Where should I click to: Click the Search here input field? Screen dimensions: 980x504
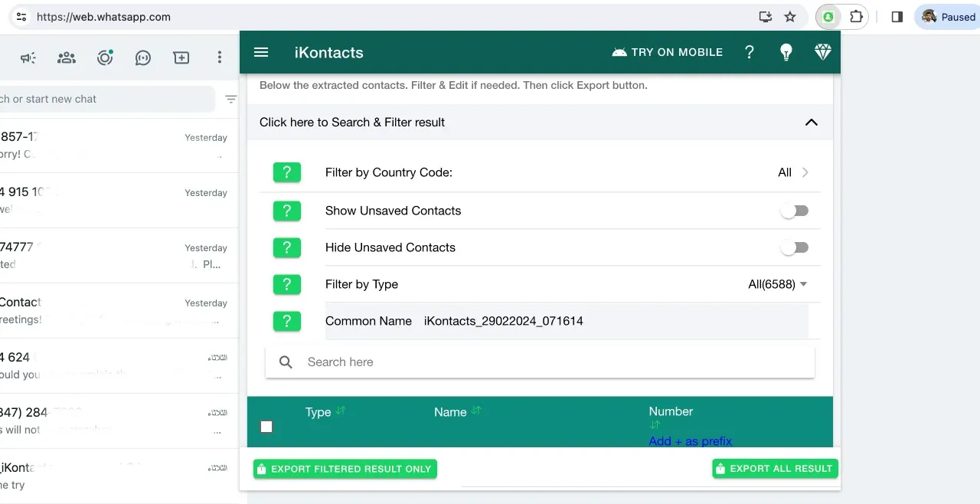point(540,362)
